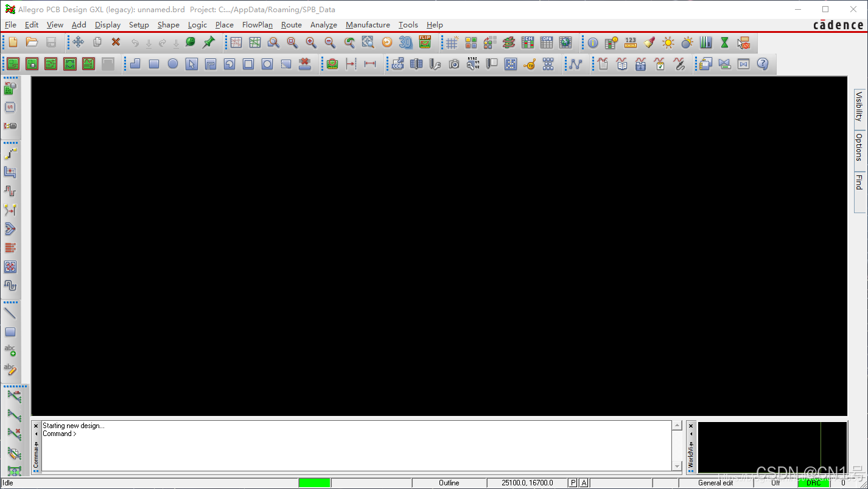Screen dimensions: 868x489
Task: Open the Undo history dropdown arrow
Action: 148,43
